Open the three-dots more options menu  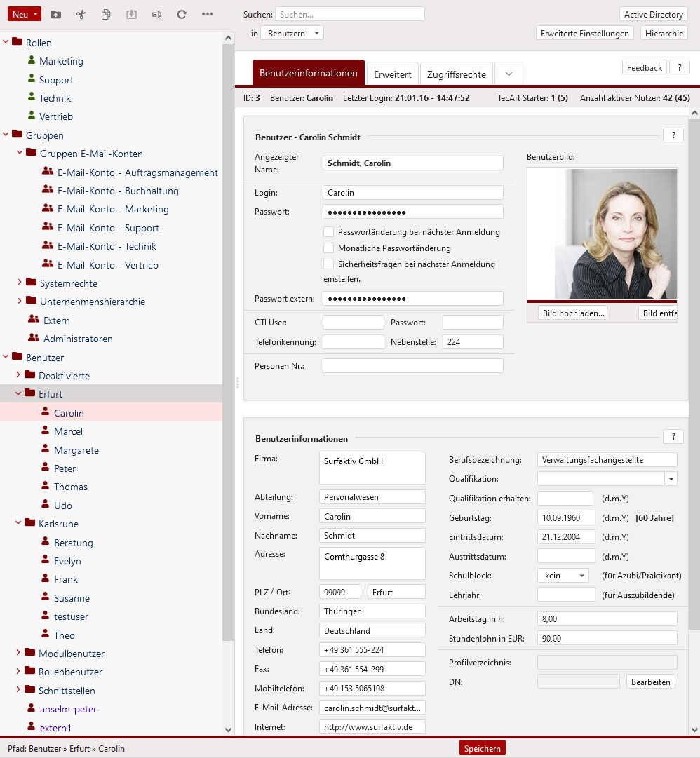tap(207, 14)
